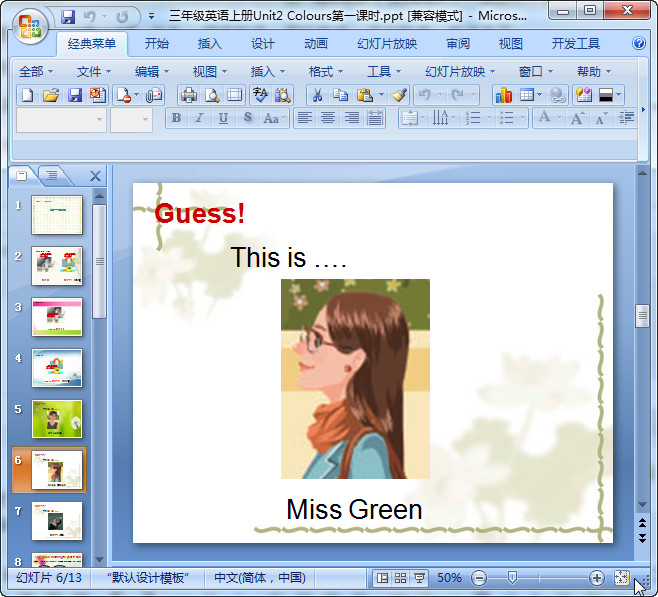Click the zoom in plus button
Screen dimensions: 658x597
596,578
